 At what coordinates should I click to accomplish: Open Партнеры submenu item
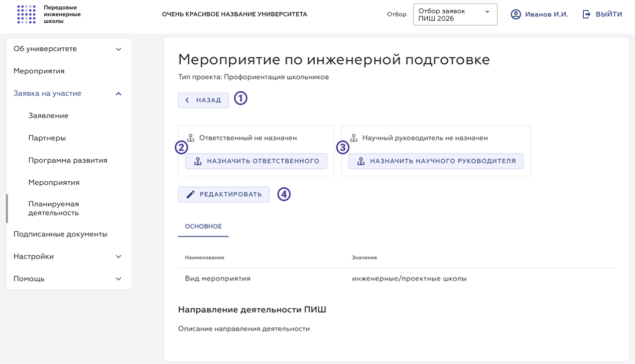click(47, 138)
